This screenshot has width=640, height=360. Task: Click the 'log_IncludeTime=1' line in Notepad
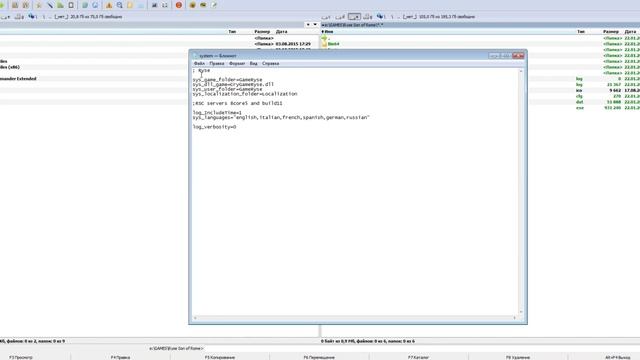[x=217, y=113]
